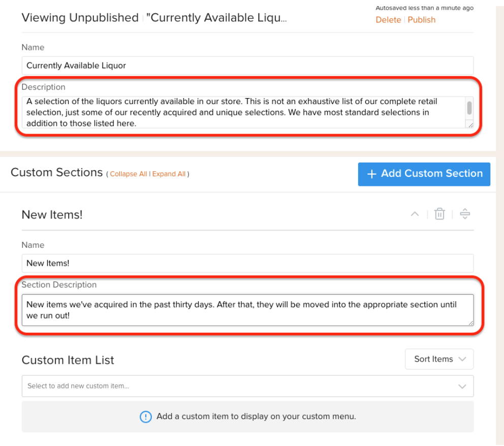Screen dimensions: 504x446
Task: Click the Section Description resize handle
Action: click(x=470, y=323)
